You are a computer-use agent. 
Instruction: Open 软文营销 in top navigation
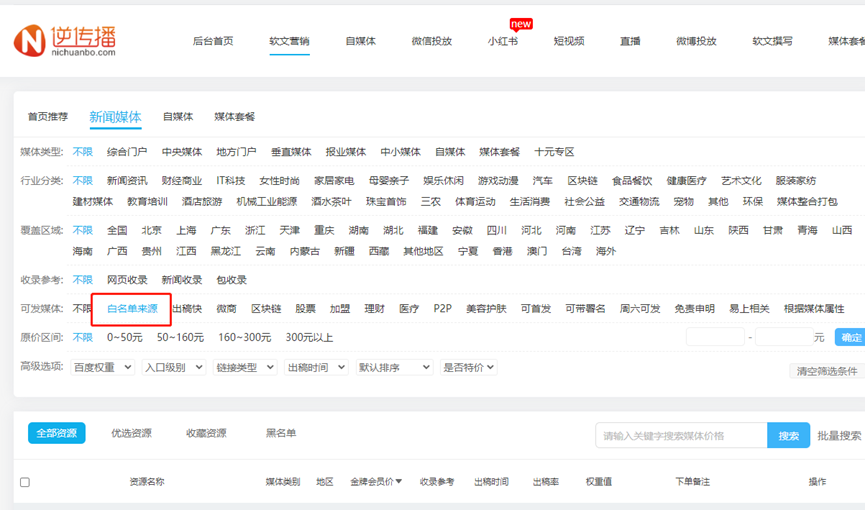289,41
